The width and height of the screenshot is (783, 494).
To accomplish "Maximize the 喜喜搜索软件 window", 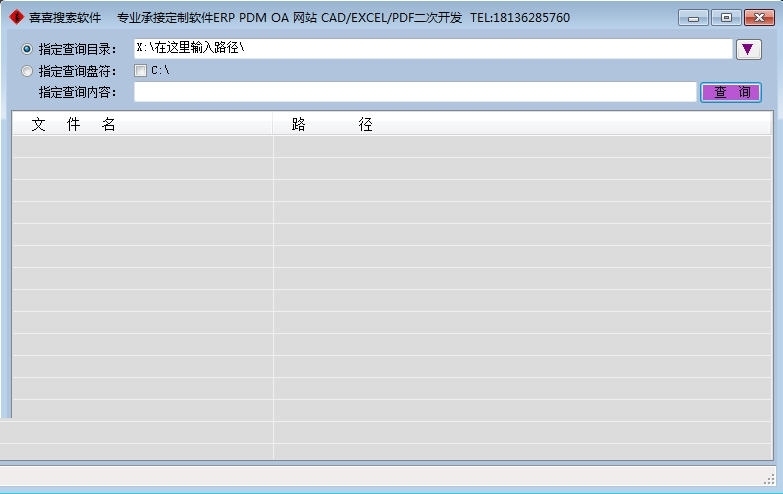I will (726, 17).
